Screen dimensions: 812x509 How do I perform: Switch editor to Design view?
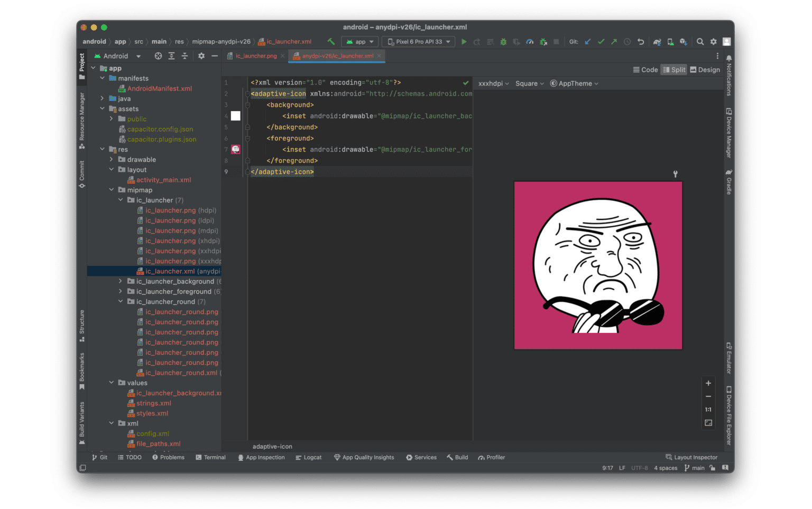pyautogui.click(x=705, y=70)
